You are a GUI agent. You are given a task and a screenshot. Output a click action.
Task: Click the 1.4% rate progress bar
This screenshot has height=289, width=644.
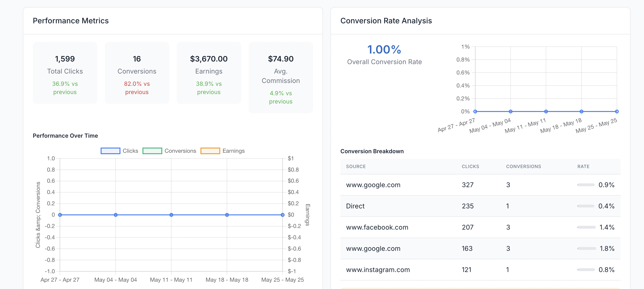586,227
